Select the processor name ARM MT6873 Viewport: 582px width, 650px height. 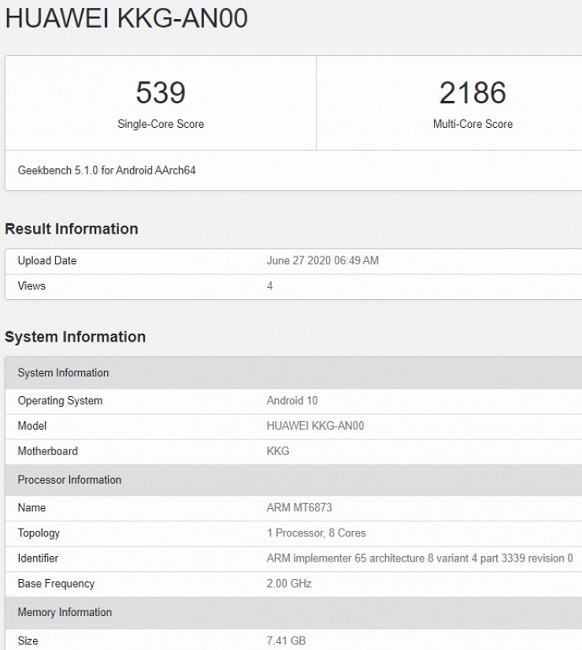point(299,507)
